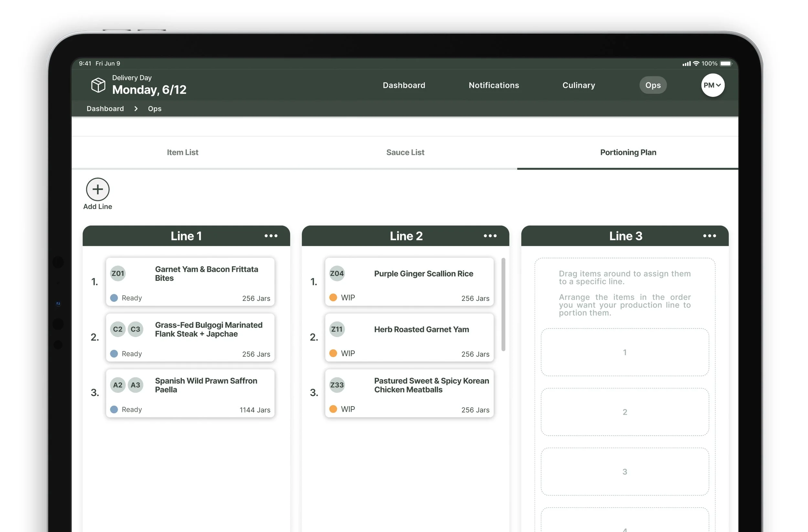Click the Add Line plus icon
The height and width of the screenshot is (532, 808).
[x=98, y=189]
